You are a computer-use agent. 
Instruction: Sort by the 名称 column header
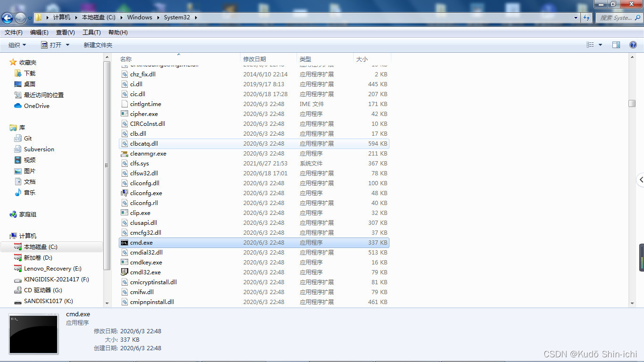point(179,59)
